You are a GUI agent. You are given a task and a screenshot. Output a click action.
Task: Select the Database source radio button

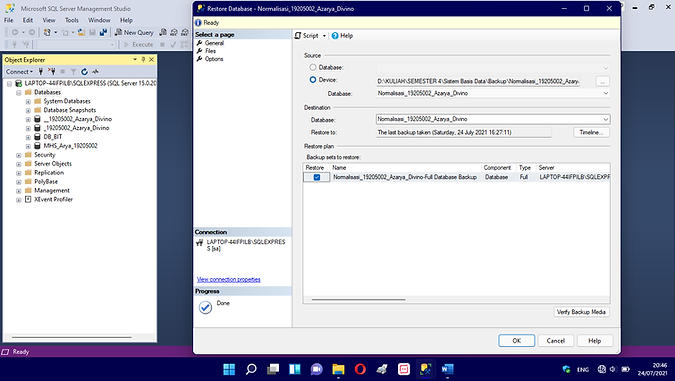point(313,68)
